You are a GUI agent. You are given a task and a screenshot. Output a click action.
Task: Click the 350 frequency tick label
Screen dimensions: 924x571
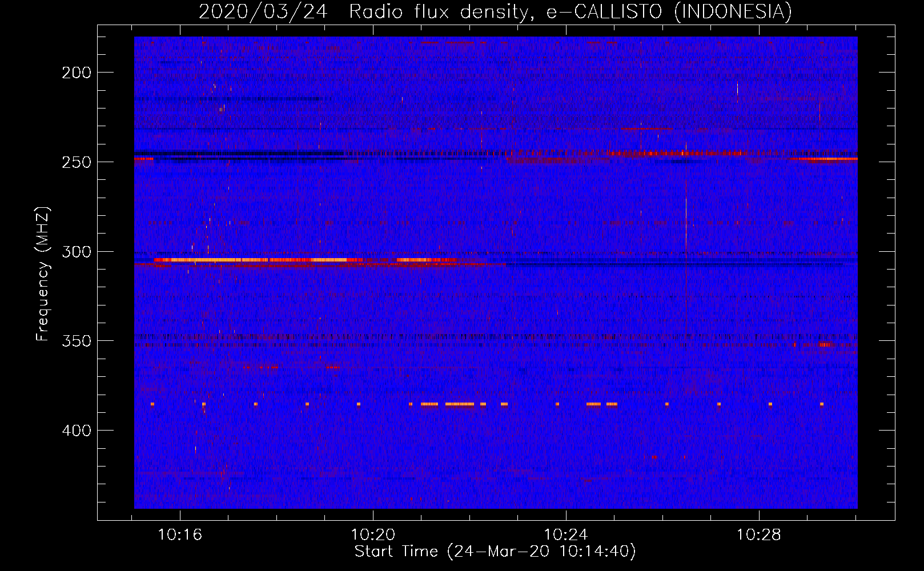coord(77,341)
